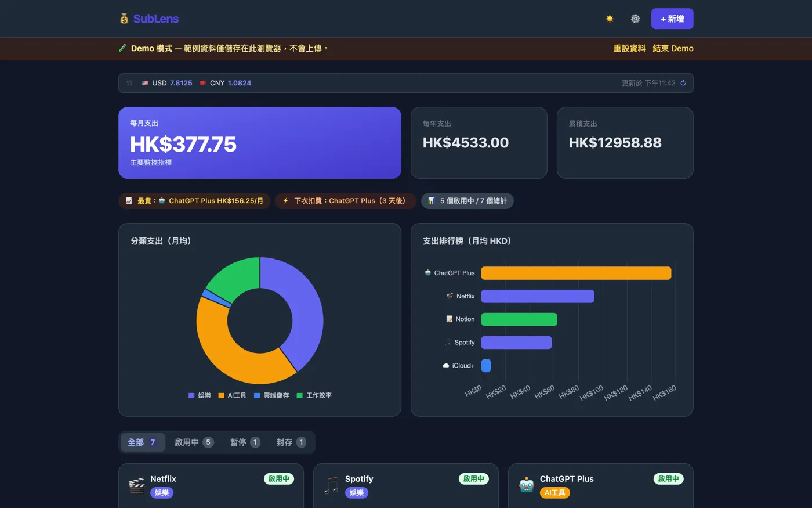Click the small iCloud+ bar in ranking chart
Screen dimensions: 812x508
(486, 366)
